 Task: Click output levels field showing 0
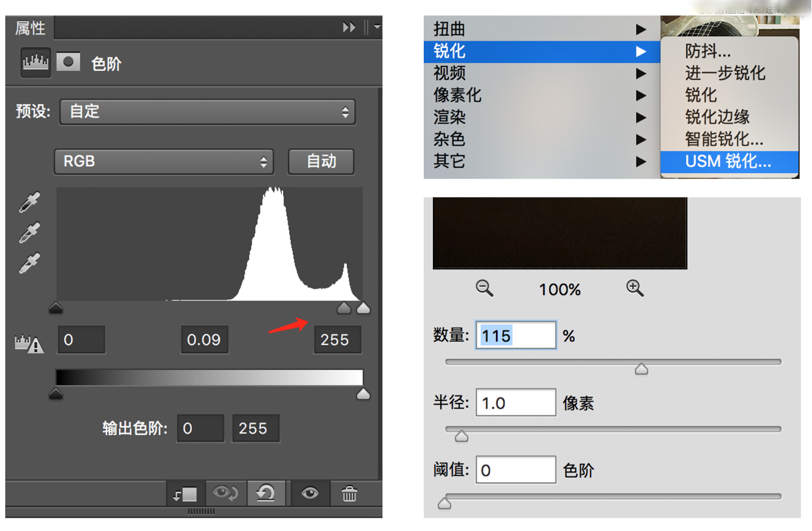point(200,428)
